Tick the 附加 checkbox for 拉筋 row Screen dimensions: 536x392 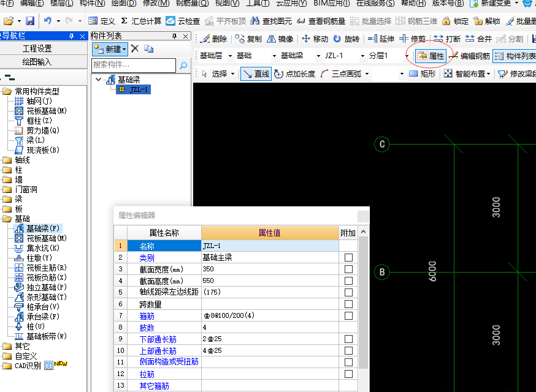[348, 374]
